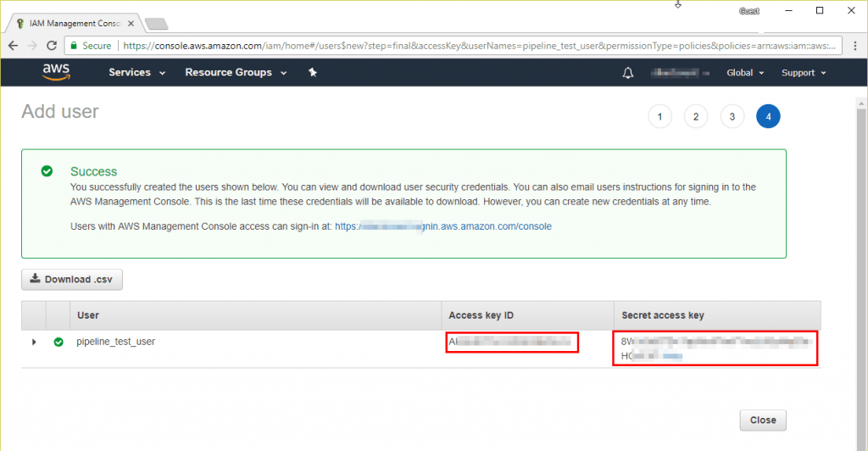Open the notifications bell icon
This screenshot has height=451, width=868.
pyautogui.click(x=627, y=73)
